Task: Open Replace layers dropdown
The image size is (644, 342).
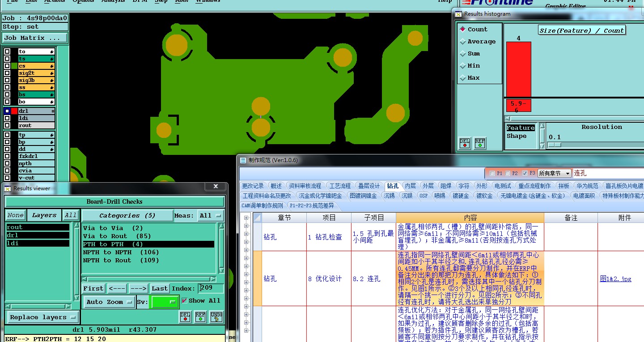Action: click(x=43, y=317)
